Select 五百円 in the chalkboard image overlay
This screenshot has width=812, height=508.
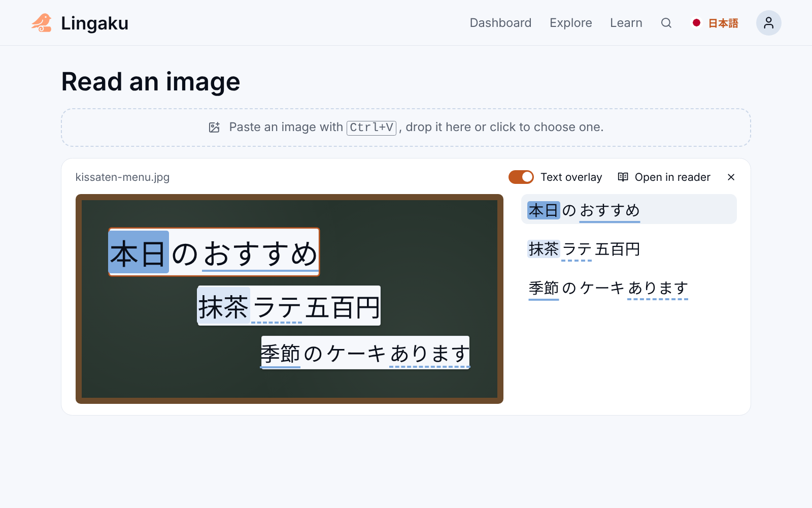tap(342, 306)
